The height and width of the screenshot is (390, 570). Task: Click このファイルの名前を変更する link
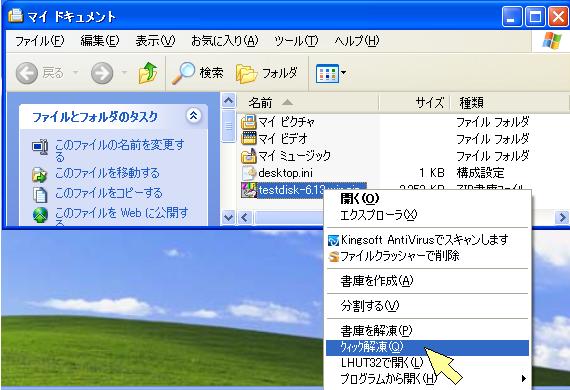pyautogui.click(x=120, y=150)
